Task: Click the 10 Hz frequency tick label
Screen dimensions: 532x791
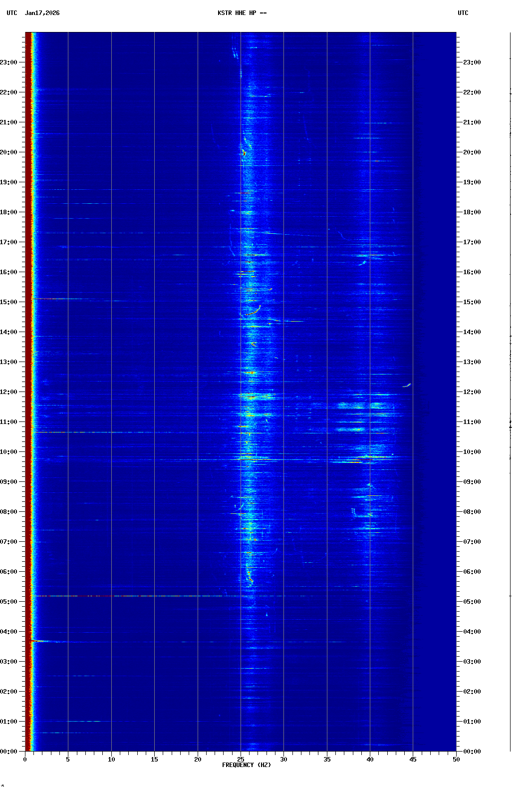Action: (111, 760)
